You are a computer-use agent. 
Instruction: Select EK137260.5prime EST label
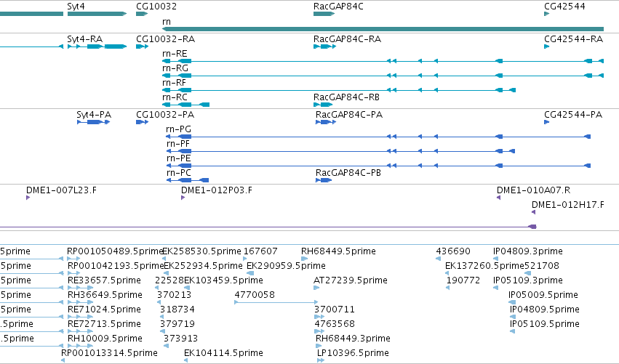[484, 266]
